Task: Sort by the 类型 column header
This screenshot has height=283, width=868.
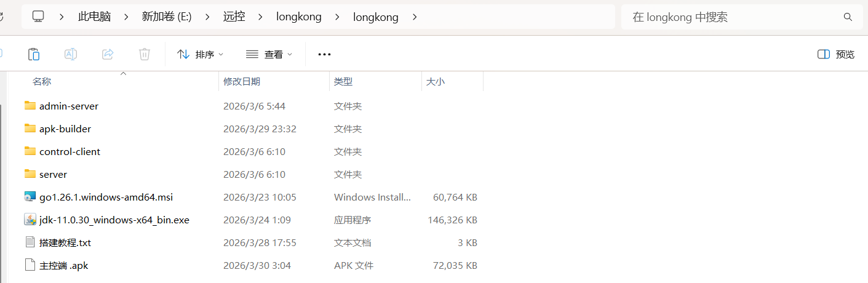Action: [343, 81]
